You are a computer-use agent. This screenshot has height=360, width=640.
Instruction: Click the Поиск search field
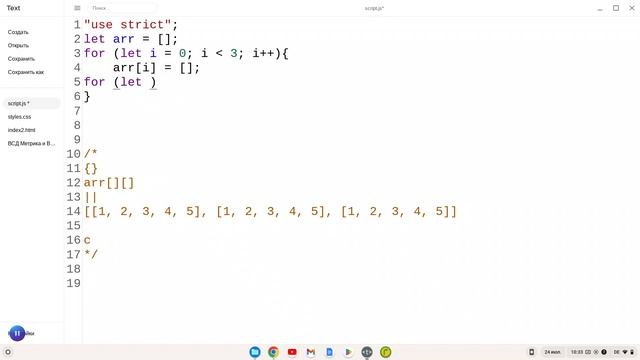pyautogui.click(x=122, y=8)
